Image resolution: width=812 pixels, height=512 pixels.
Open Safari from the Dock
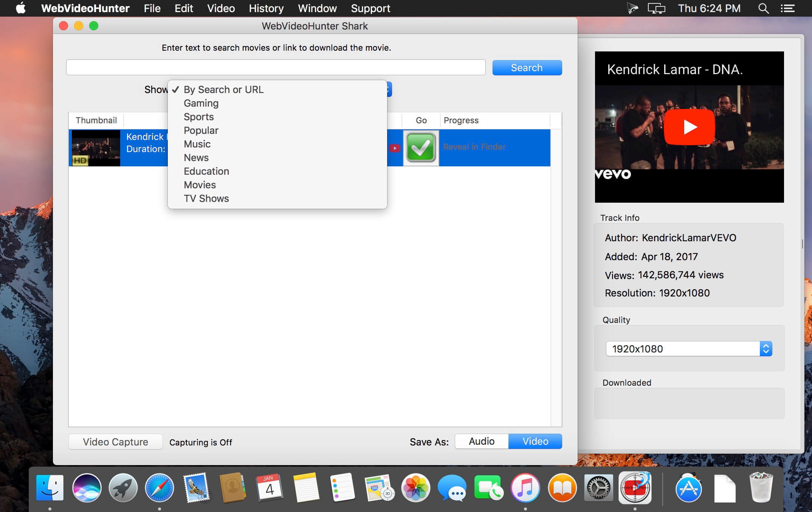pos(160,488)
